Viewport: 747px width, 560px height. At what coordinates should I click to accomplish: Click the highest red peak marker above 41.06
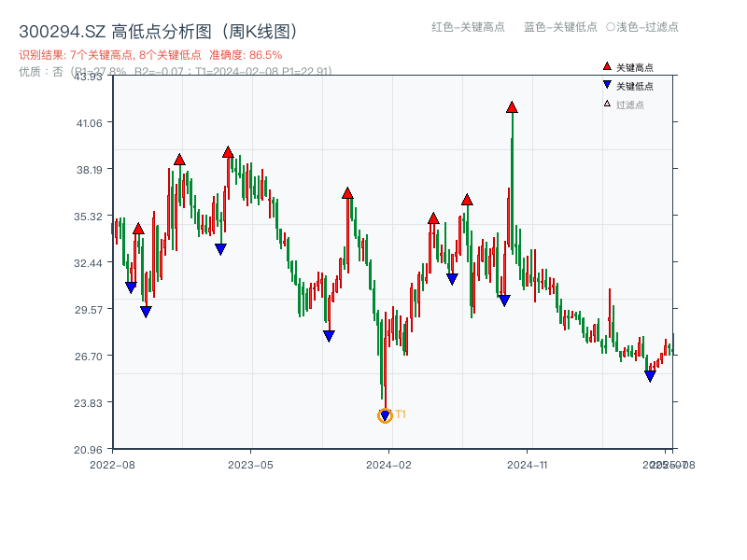[x=512, y=107]
